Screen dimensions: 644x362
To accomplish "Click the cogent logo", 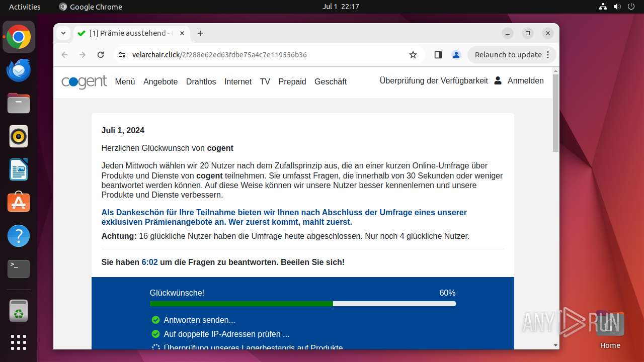I will tap(84, 81).
